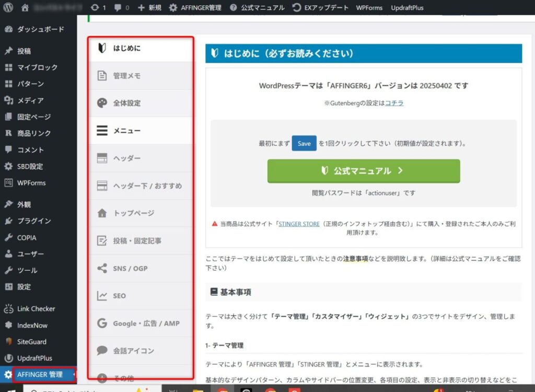Open the コチラ Gutenberg settings link
This screenshot has height=392, width=535.
[x=394, y=103]
